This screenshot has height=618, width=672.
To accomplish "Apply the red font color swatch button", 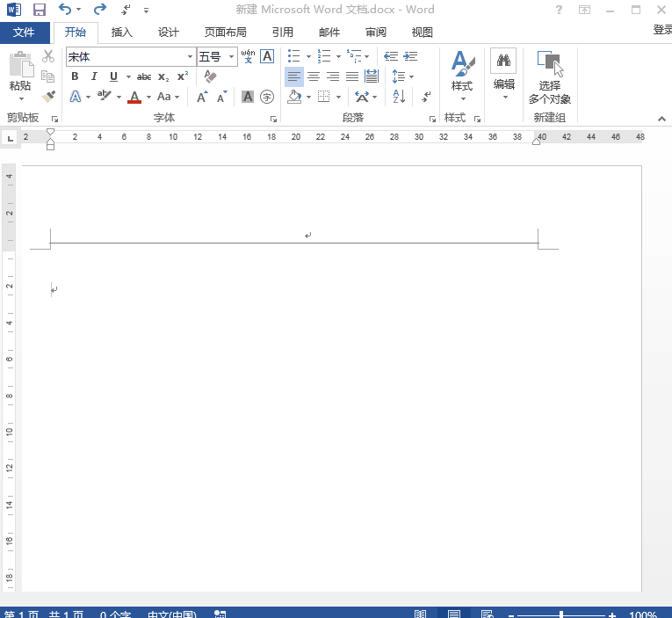I will [134, 97].
